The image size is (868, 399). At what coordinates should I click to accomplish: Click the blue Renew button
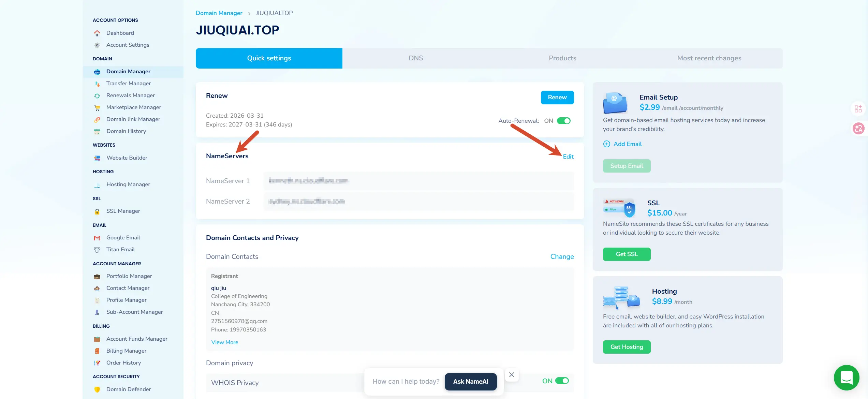(557, 98)
